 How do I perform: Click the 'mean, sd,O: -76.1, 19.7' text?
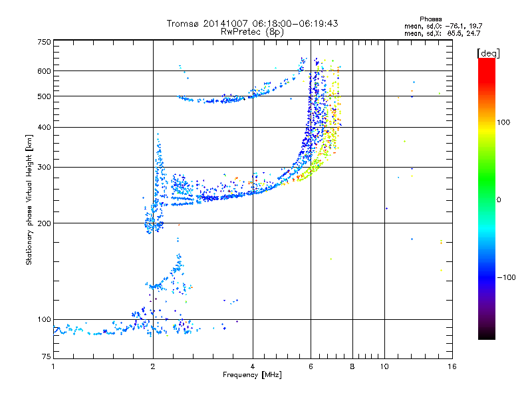click(443, 26)
